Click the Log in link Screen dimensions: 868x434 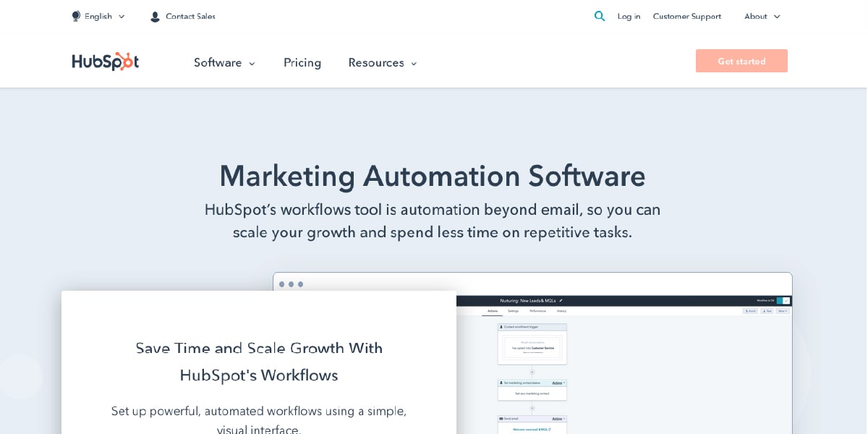629,16
